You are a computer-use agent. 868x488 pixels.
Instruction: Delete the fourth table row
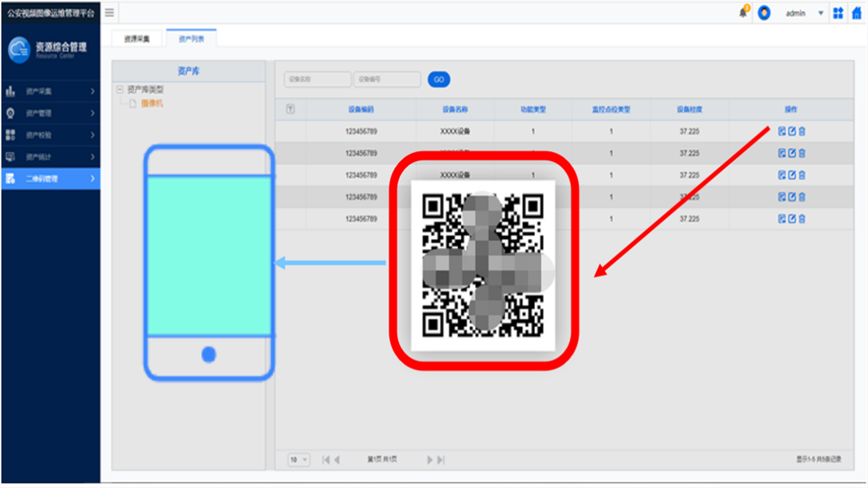pyautogui.click(x=802, y=197)
